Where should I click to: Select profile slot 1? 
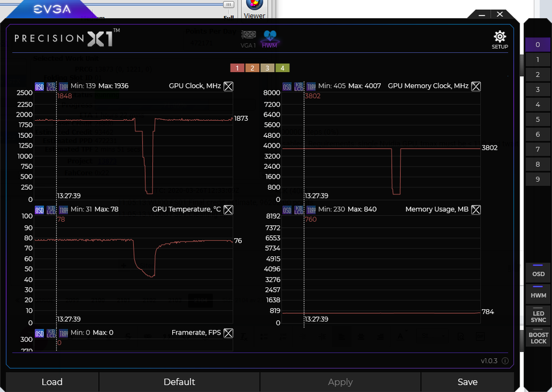point(538,60)
